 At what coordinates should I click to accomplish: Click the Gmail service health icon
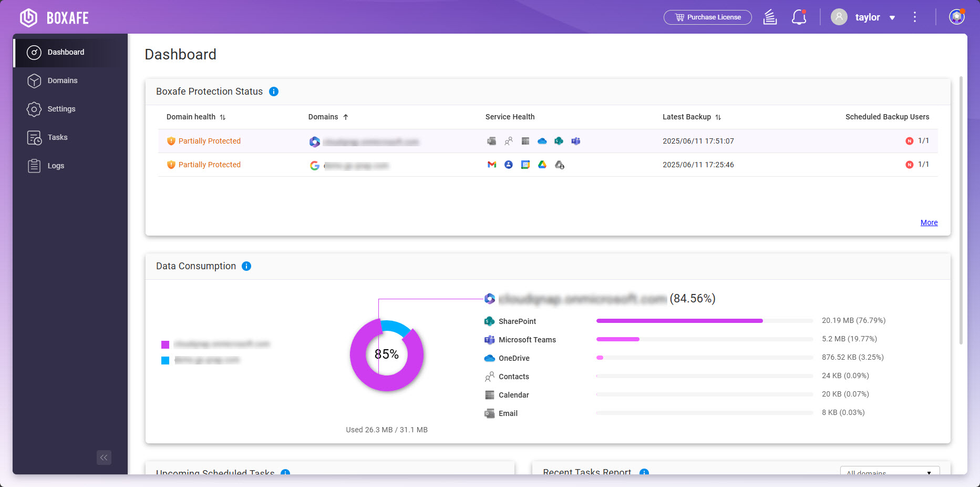point(492,165)
